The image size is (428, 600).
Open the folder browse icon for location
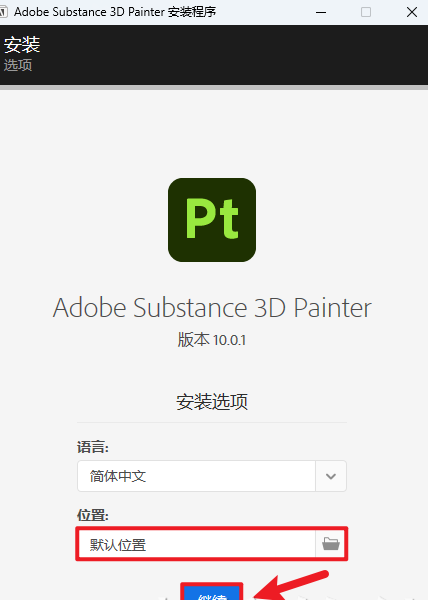(x=331, y=544)
